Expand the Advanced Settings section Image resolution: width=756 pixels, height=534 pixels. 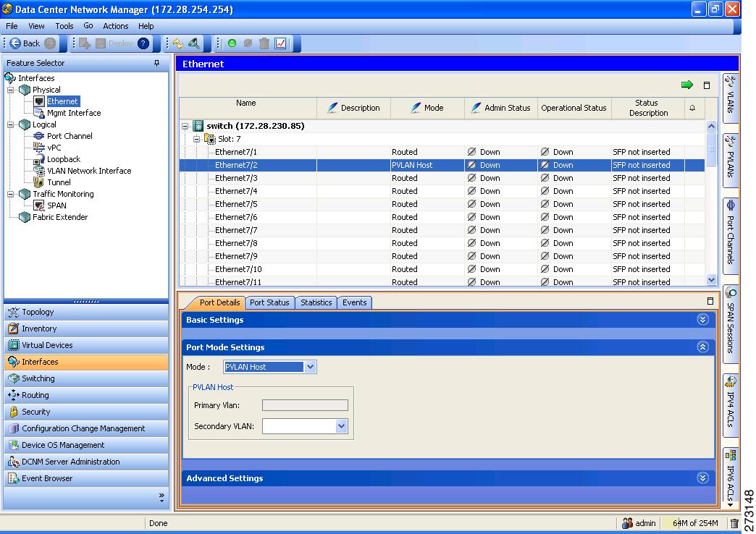(702, 478)
